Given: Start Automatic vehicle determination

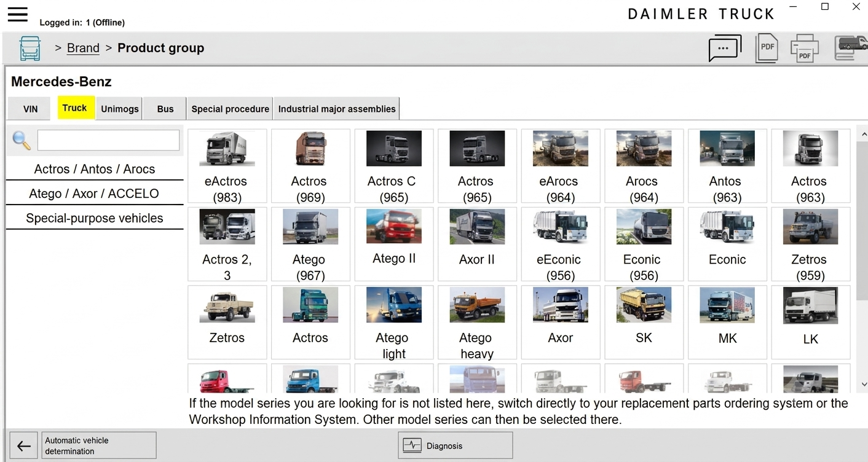Looking at the screenshot, I should click(100, 446).
